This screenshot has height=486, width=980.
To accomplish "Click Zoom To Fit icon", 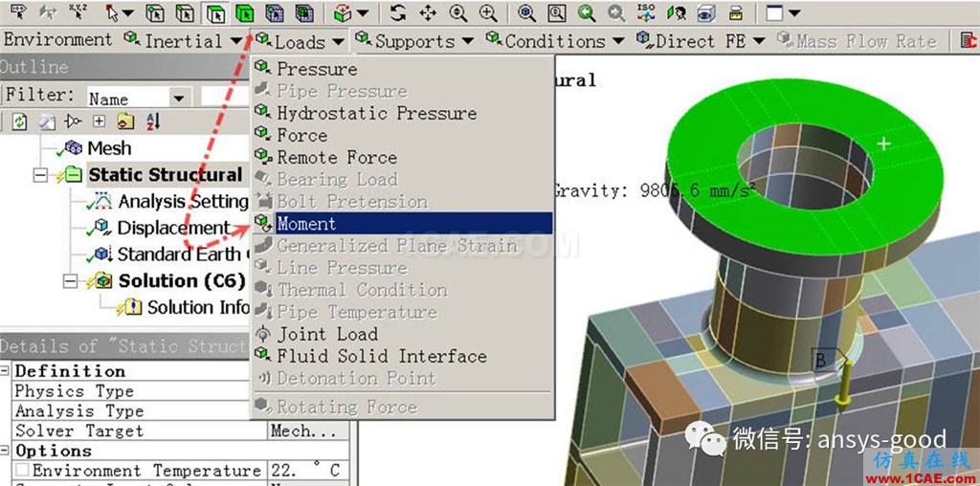I will (527, 12).
